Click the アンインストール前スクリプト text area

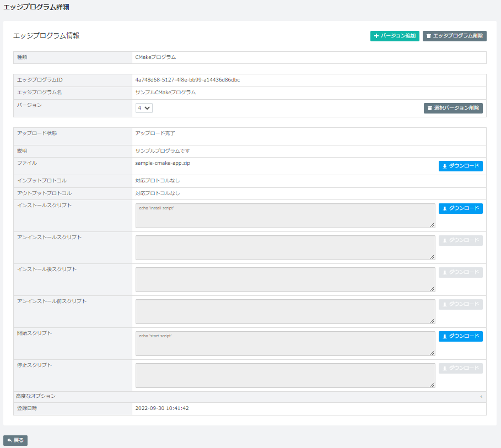pos(285,311)
